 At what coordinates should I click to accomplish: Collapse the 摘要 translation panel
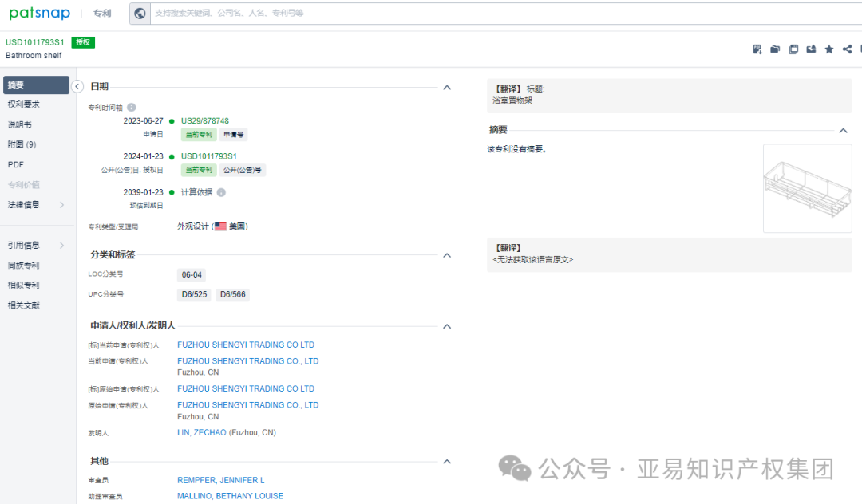(x=844, y=130)
